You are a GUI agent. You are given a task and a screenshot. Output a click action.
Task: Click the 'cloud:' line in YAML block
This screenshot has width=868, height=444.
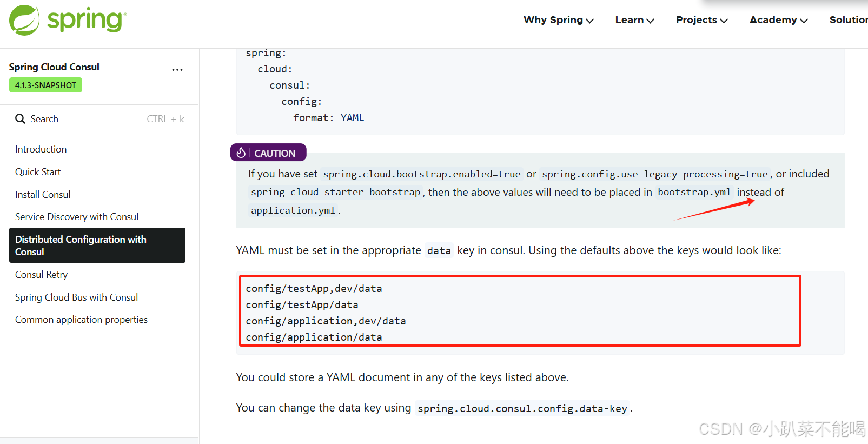(x=275, y=69)
